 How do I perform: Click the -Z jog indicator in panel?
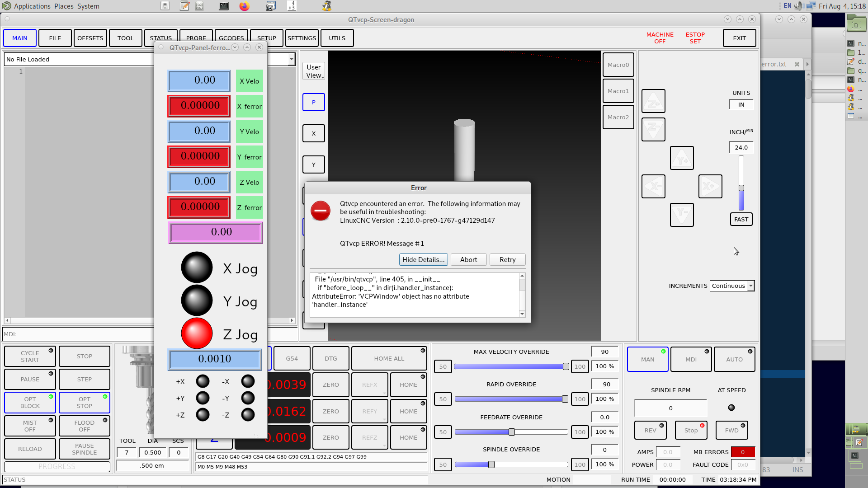click(248, 415)
